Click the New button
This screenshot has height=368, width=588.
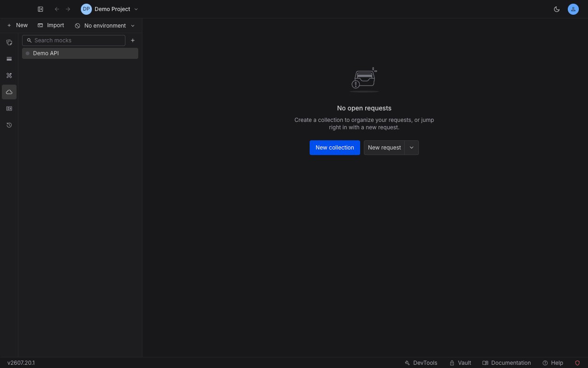17,25
